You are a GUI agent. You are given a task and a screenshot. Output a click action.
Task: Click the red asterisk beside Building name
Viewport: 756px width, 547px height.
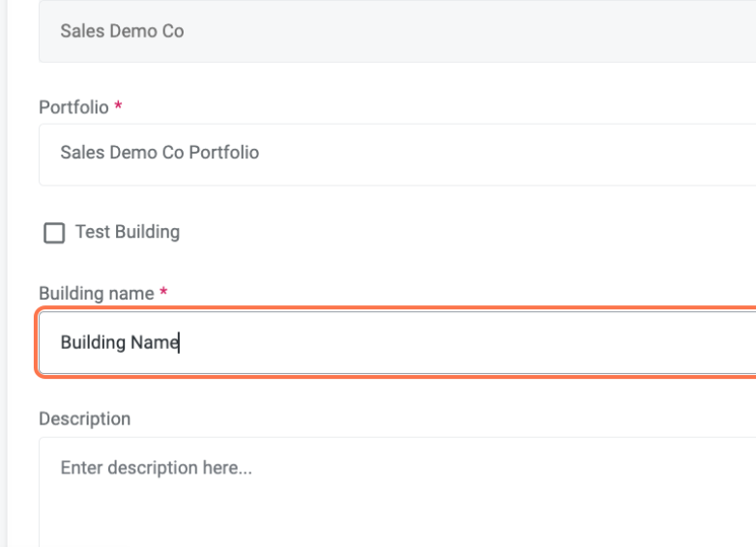click(x=163, y=293)
